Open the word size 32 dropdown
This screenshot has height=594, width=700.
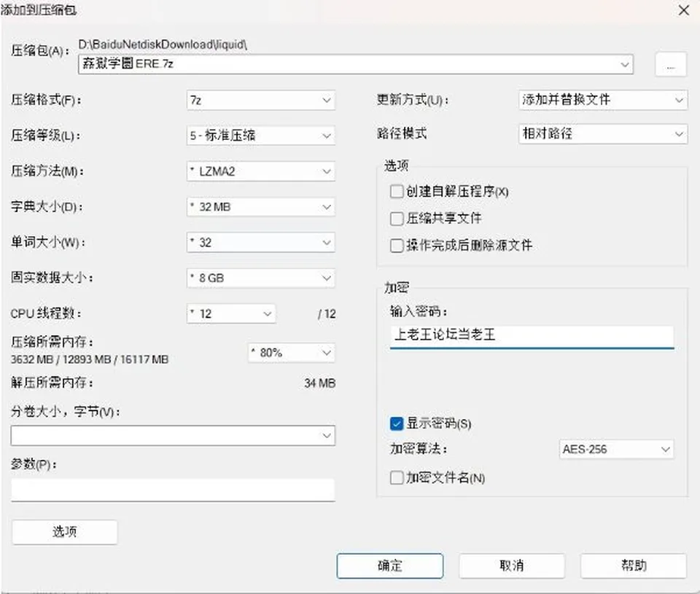click(261, 242)
